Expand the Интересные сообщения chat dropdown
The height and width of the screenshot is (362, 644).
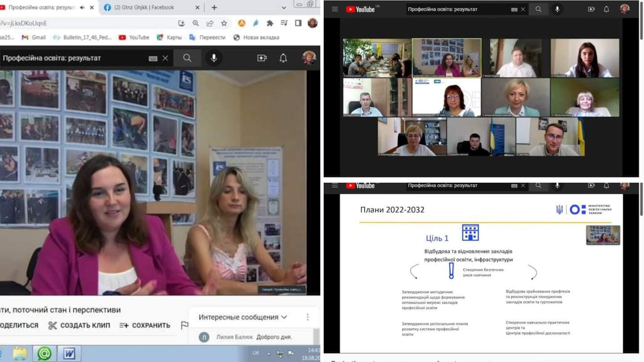(243, 317)
